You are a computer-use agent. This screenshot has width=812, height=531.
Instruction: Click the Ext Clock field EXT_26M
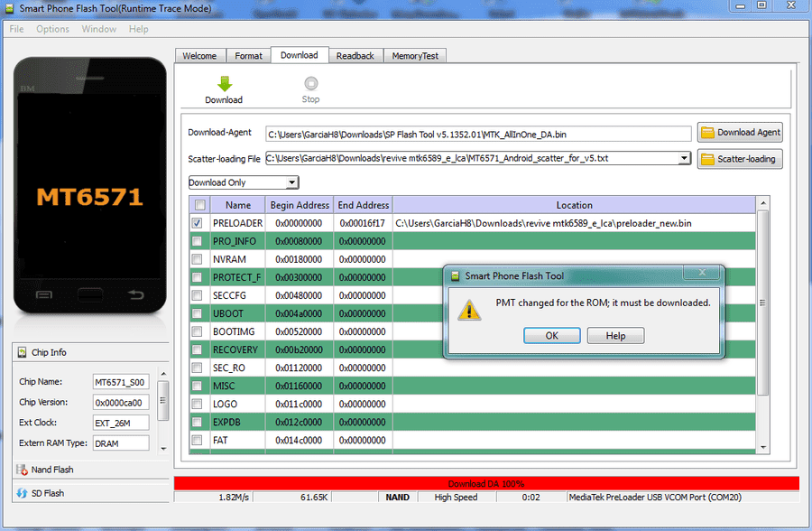(121, 423)
